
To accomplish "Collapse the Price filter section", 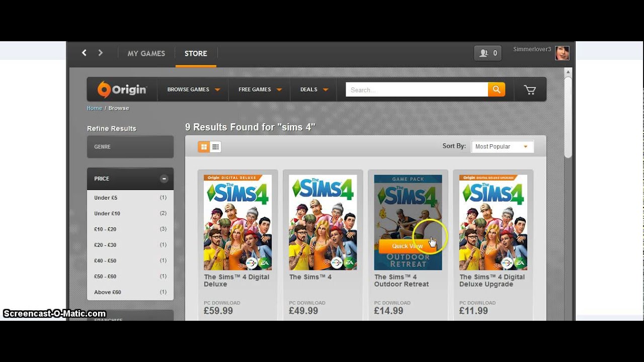I will (x=164, y=178).
